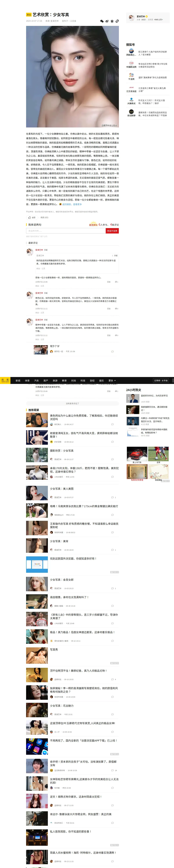
Task: Open the 新闻 nav tab
Action: (x=18, y=380)
